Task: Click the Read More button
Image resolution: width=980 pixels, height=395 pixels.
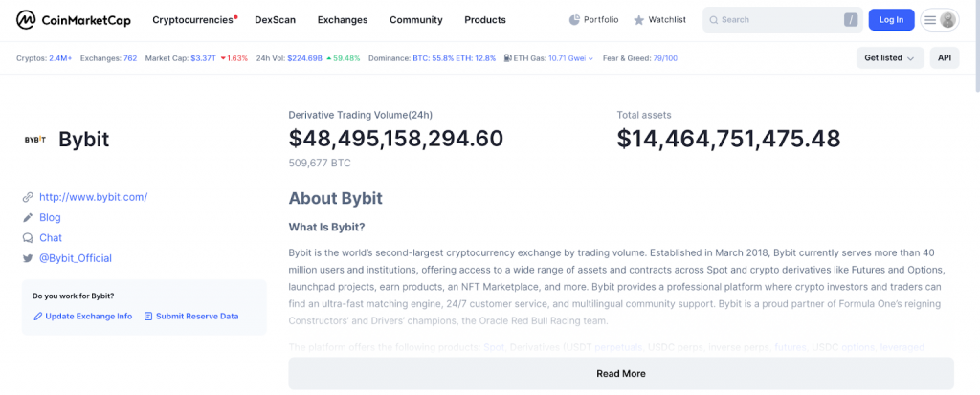Action: pos(620,373)
